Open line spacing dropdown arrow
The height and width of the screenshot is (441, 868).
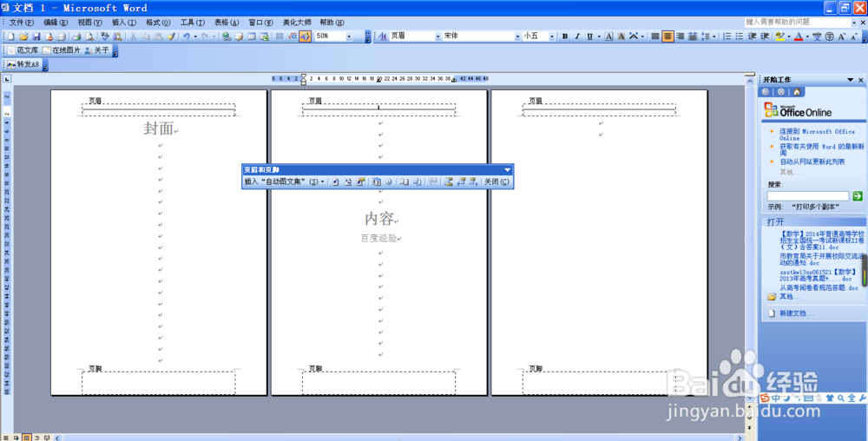pos(714,36)
